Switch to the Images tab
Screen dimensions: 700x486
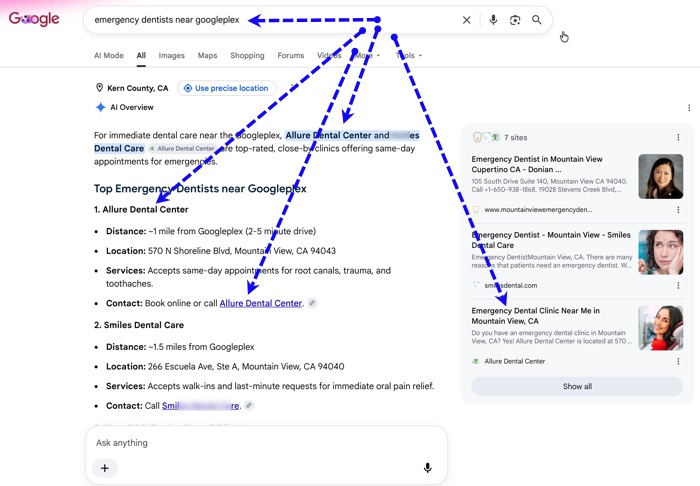point(171,55)
